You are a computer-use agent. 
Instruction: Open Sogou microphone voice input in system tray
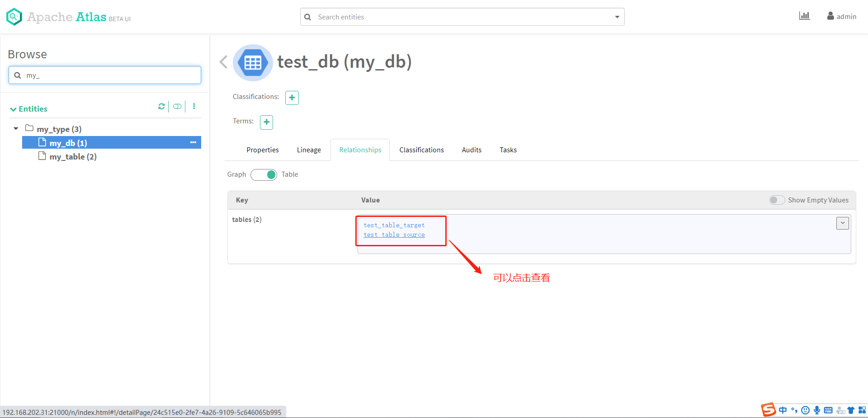tap(816, 410)
